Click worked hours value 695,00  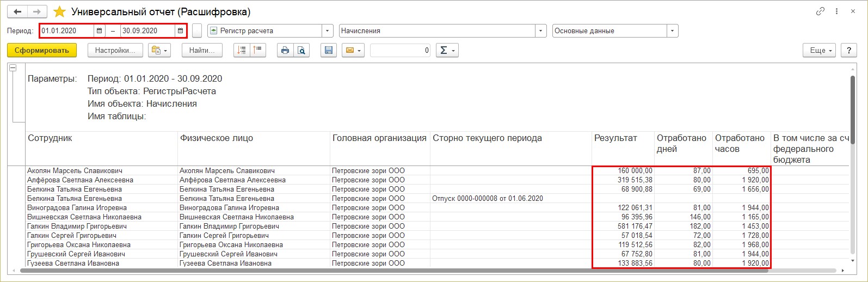pyautogui.click(x=742, y=171)
